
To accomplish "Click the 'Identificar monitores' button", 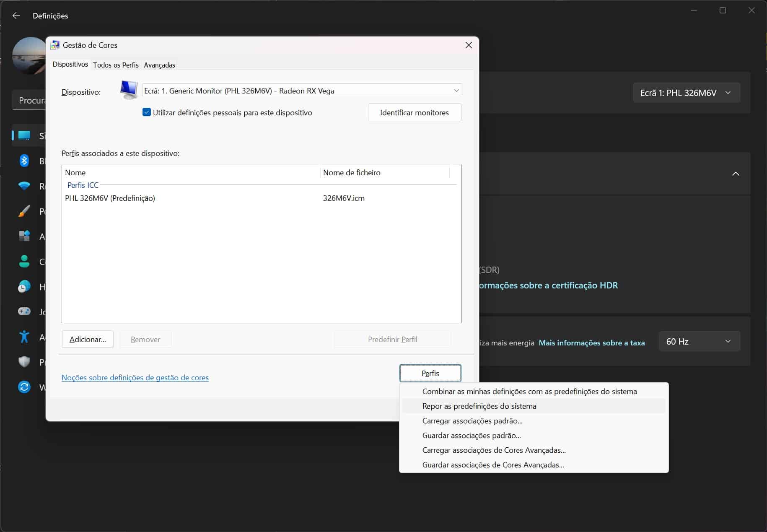I will pyautogui.click(x=414, y=112).
